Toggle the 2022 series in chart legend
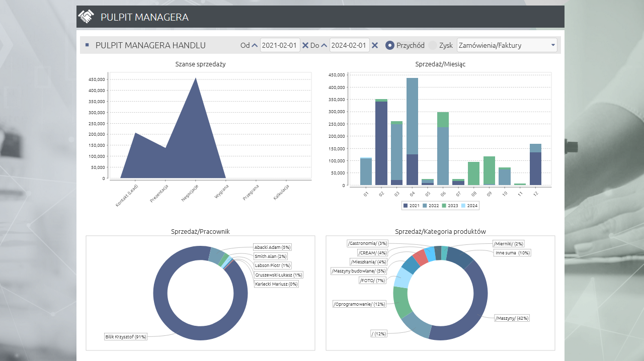This screenshot has width=644, height=361. pyautogui.click(x=431, y=206)
